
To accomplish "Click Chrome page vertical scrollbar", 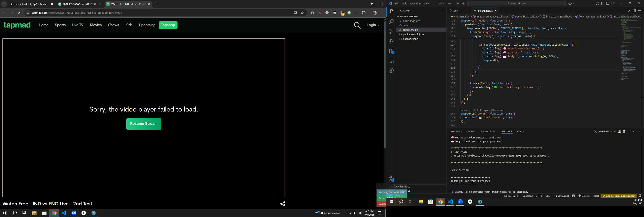I will pyautogui.click(x=385, y=85).
